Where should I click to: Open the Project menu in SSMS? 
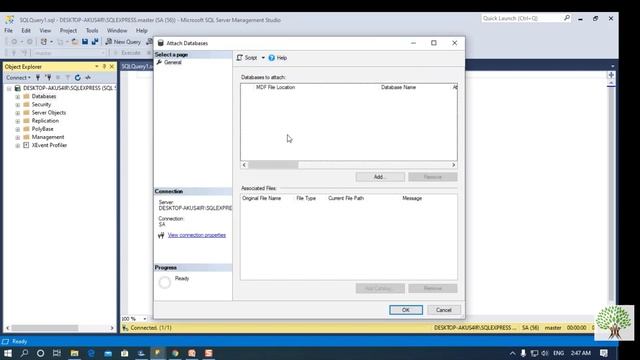[68, 31]
